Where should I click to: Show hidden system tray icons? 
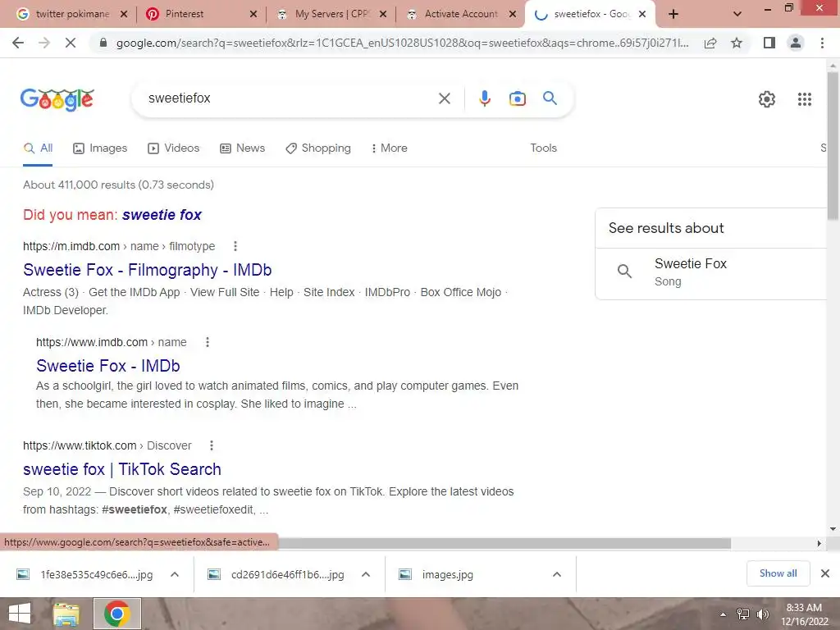724,614
